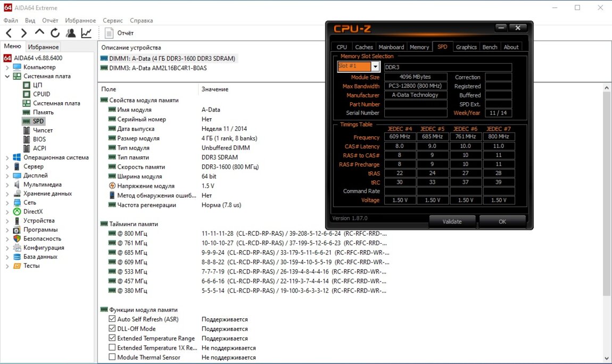Image resolution: width=612 pixels, height=364 pixels.
Task: Open the DirectX sidebar item
Action: coord(34,211)
